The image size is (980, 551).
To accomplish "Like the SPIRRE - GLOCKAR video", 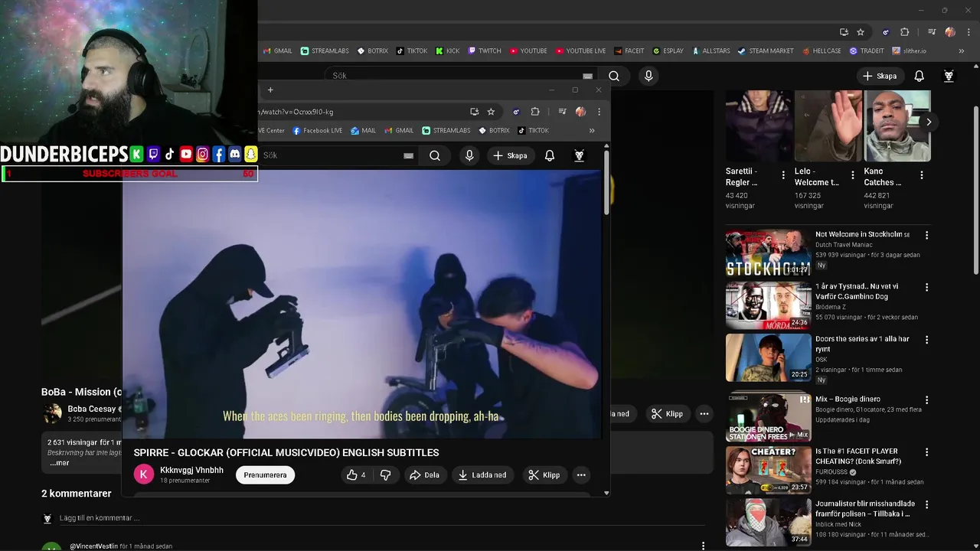I will [355, 475].
